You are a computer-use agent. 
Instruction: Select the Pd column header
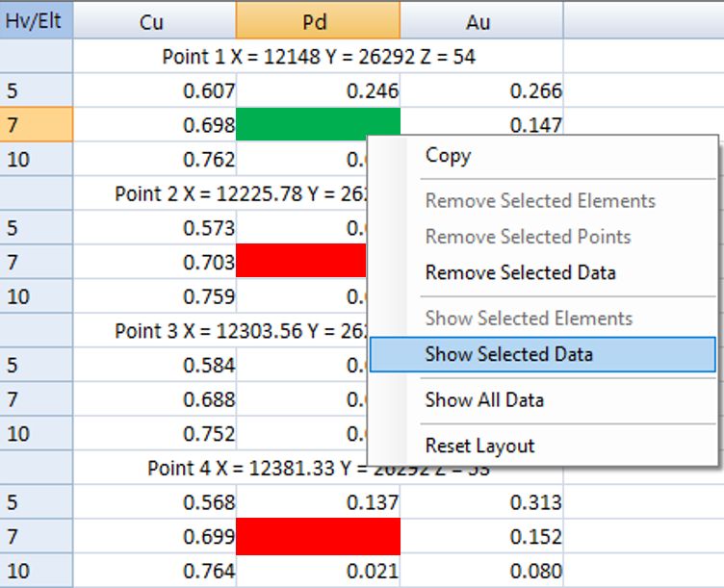pos(318,21)
